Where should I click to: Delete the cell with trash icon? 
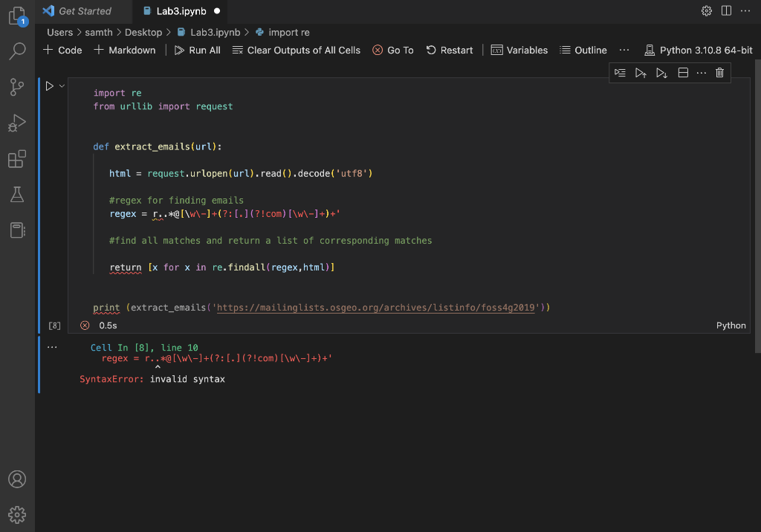(x=719, y=73)
